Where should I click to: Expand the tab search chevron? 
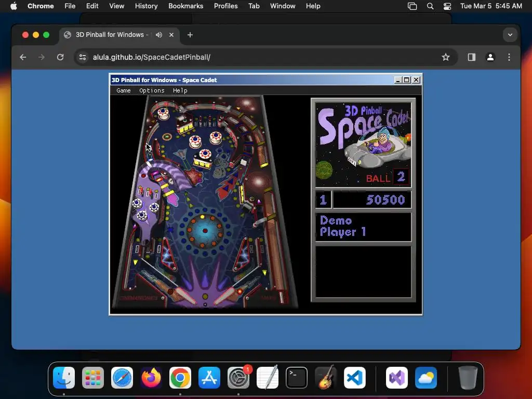coord(510,35)
